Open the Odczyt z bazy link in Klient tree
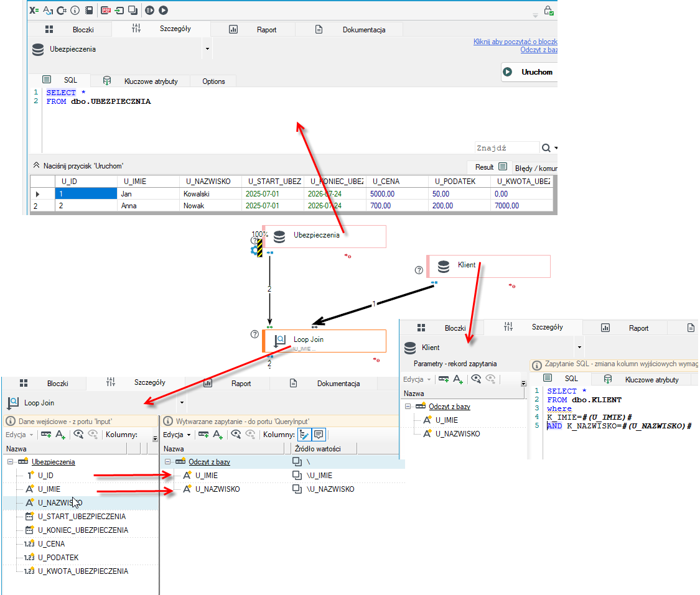This screenshot has height=595, width=700. pyautogui.click(x=449, y=407)
